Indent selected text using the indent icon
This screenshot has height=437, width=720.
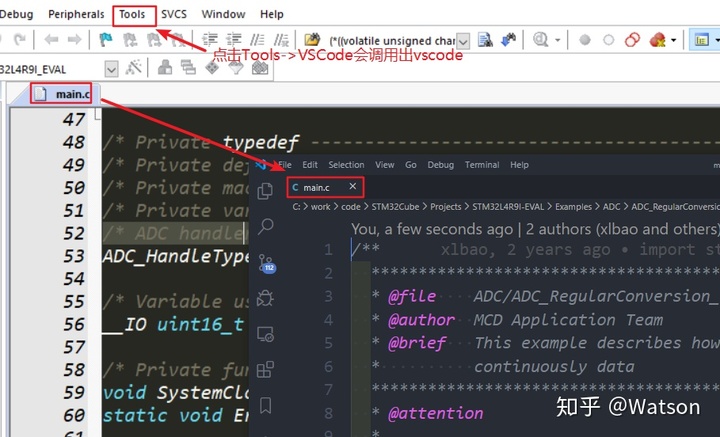point(210,40)
